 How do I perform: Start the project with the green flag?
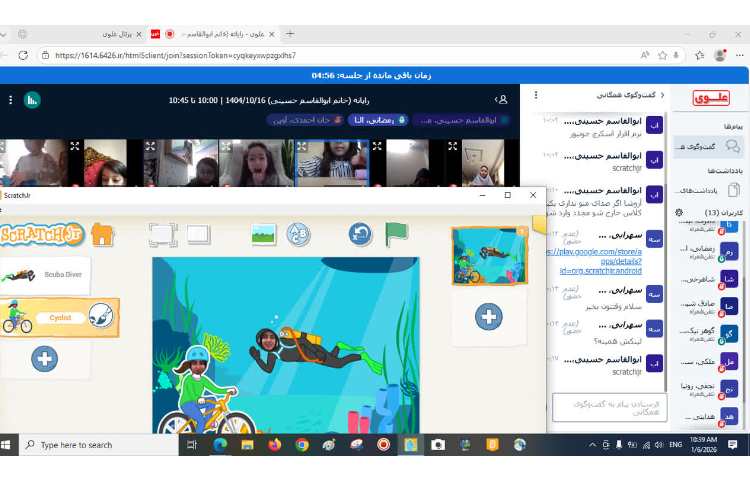(x=396, y=234)
